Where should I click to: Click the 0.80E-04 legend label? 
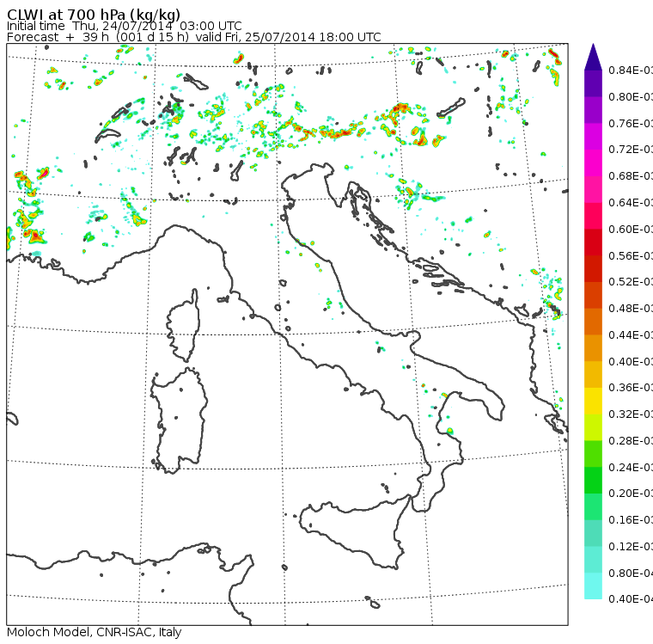631,573
